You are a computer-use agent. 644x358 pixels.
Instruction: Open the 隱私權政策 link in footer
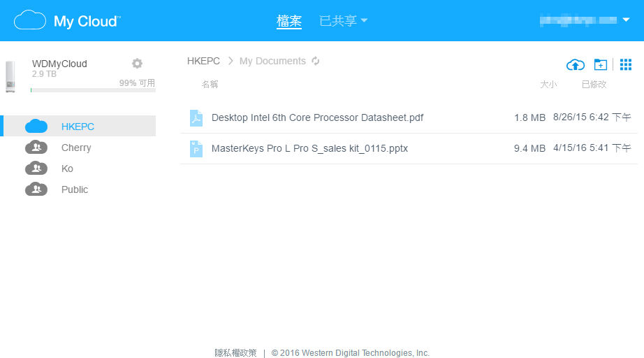(x=235, y=352)
